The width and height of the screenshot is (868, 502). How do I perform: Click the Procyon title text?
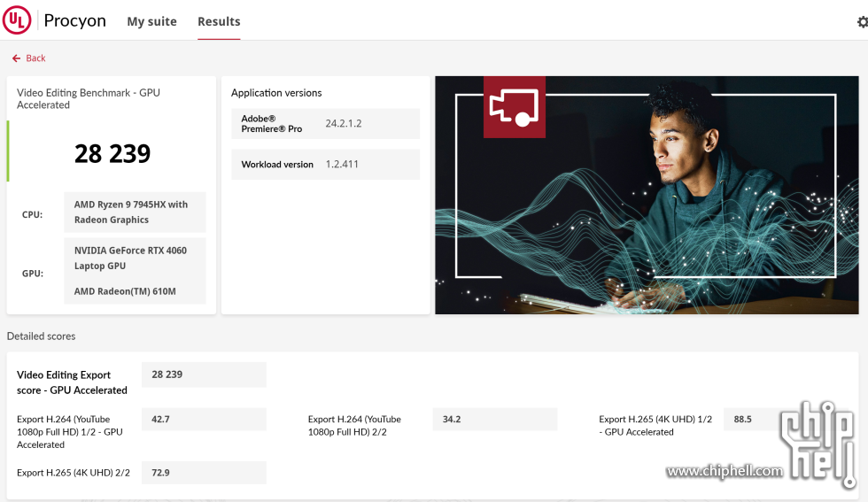[74, 20]
